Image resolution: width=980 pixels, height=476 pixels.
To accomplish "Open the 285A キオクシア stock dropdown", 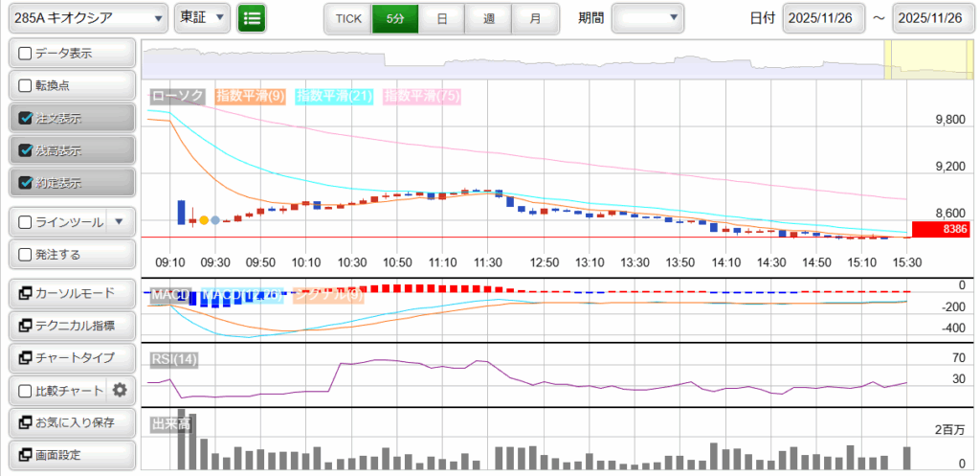I will click(86, 18).
